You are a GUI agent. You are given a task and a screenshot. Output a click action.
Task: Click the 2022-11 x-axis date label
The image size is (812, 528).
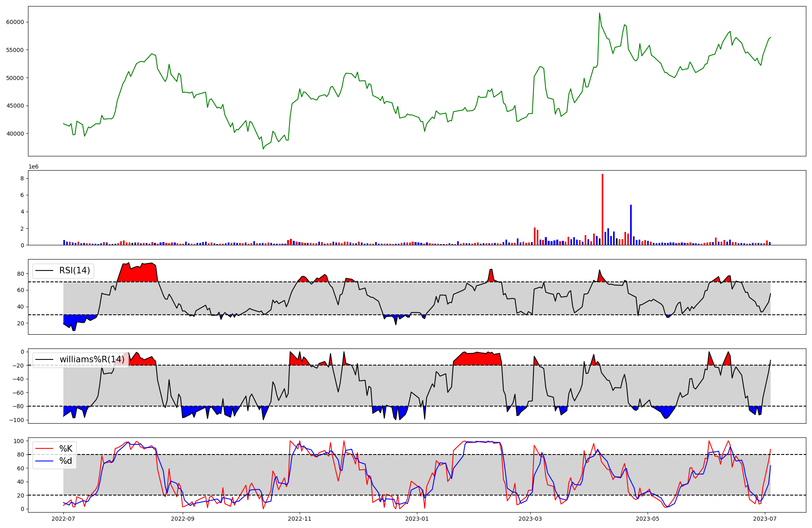click(x=300, y=519)
